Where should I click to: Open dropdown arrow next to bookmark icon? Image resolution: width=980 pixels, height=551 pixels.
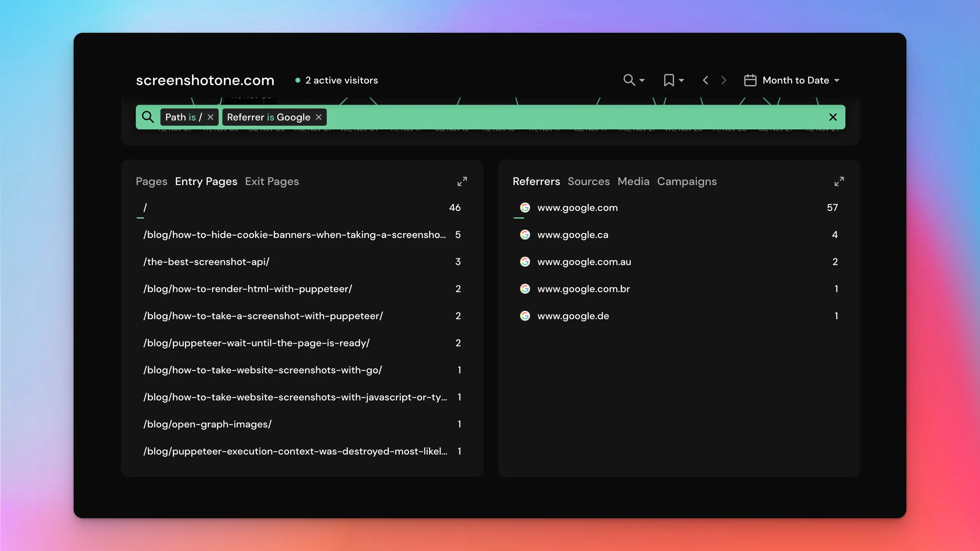(x=681, y=80)
